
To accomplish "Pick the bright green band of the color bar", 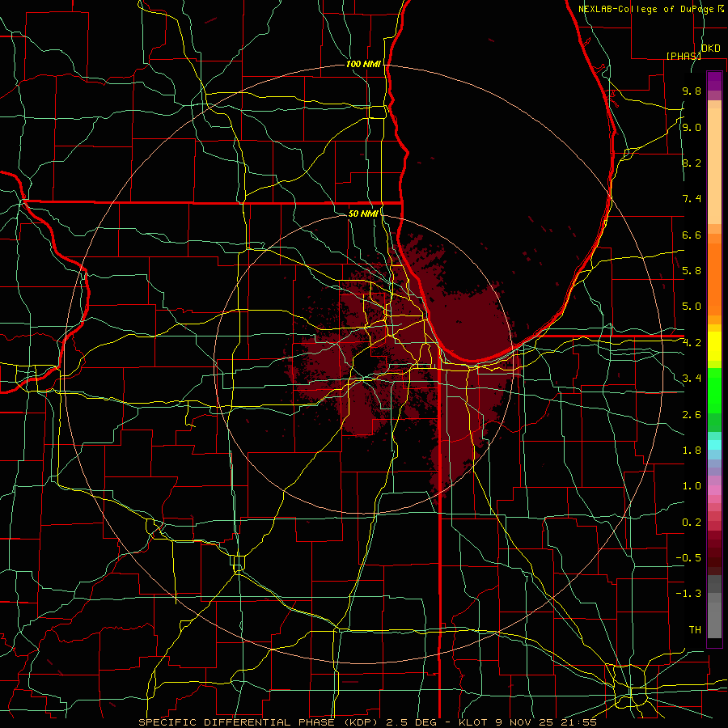I will coord(714,392).
